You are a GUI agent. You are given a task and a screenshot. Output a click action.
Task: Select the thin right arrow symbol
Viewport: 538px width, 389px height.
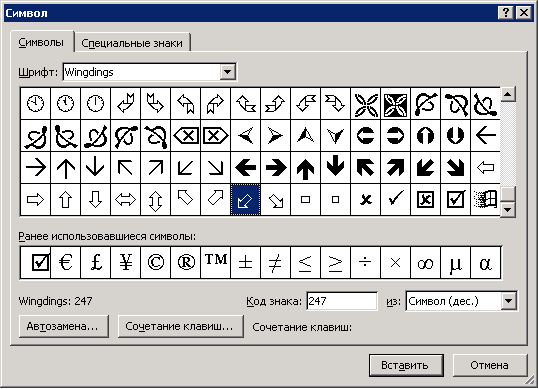point(35,168)
